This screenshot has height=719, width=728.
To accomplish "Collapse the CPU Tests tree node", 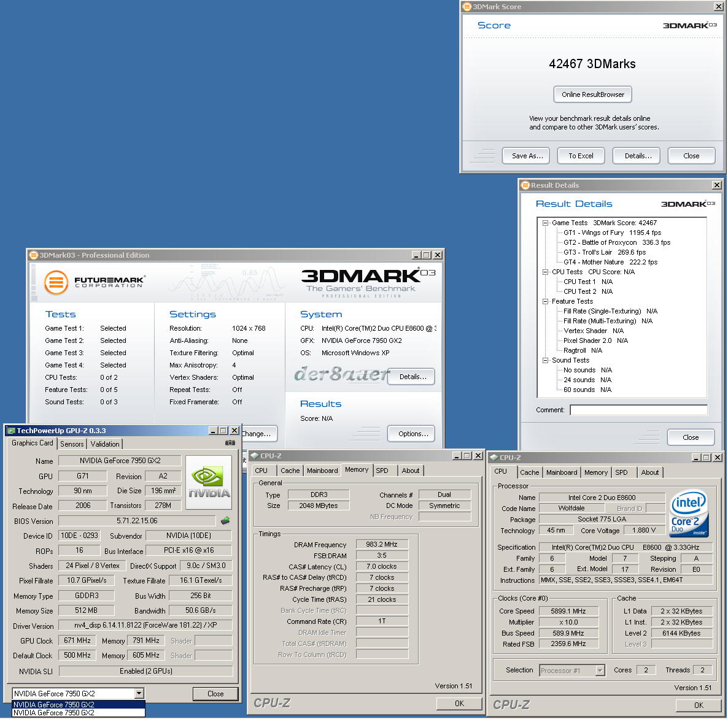I will (546, 272).
